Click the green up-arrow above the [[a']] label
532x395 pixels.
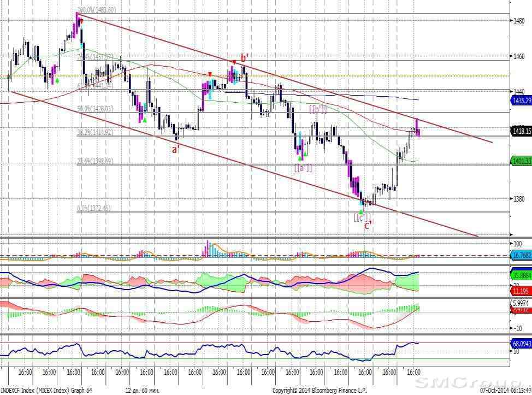300,158
